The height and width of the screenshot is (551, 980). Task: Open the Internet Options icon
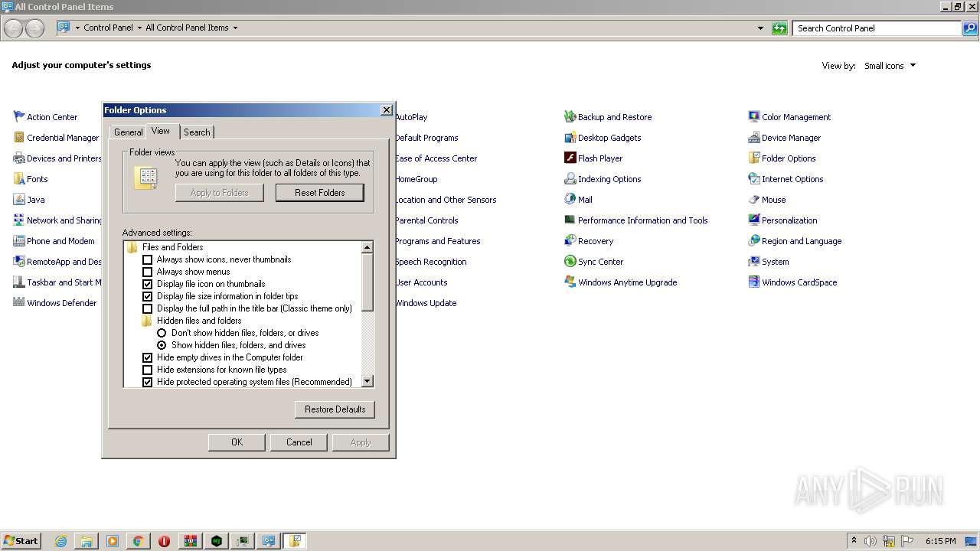coord(754,178)
